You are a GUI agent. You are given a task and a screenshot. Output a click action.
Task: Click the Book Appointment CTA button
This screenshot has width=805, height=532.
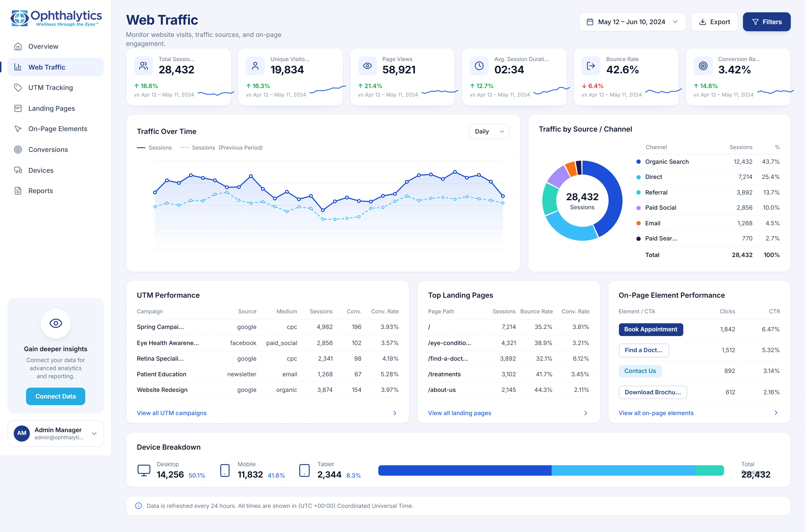point(651,329)
